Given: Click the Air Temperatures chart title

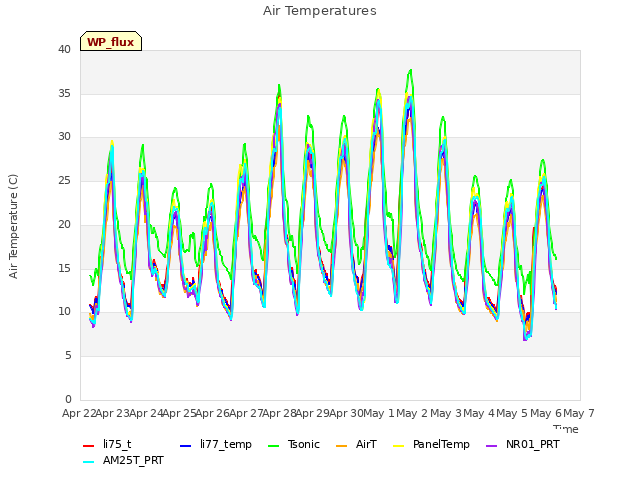Looking at the screenshot, I should (x=320, y=11).
